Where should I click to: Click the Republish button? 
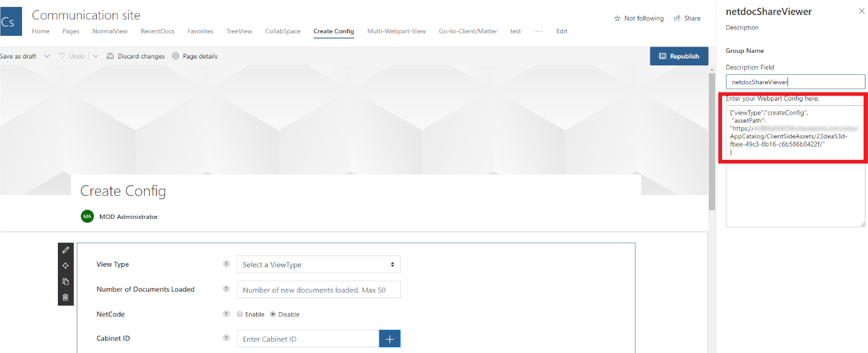(x=679, y=56)
